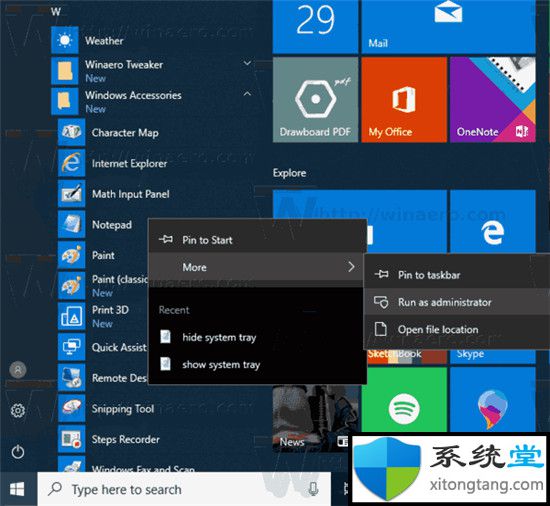
Task: Open Settings gear in Start sidebar
Action: coord(18,411)
